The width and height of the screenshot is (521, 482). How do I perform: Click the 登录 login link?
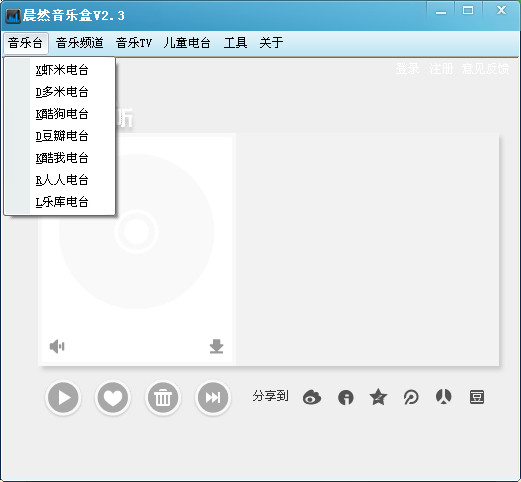click(407, 69)
